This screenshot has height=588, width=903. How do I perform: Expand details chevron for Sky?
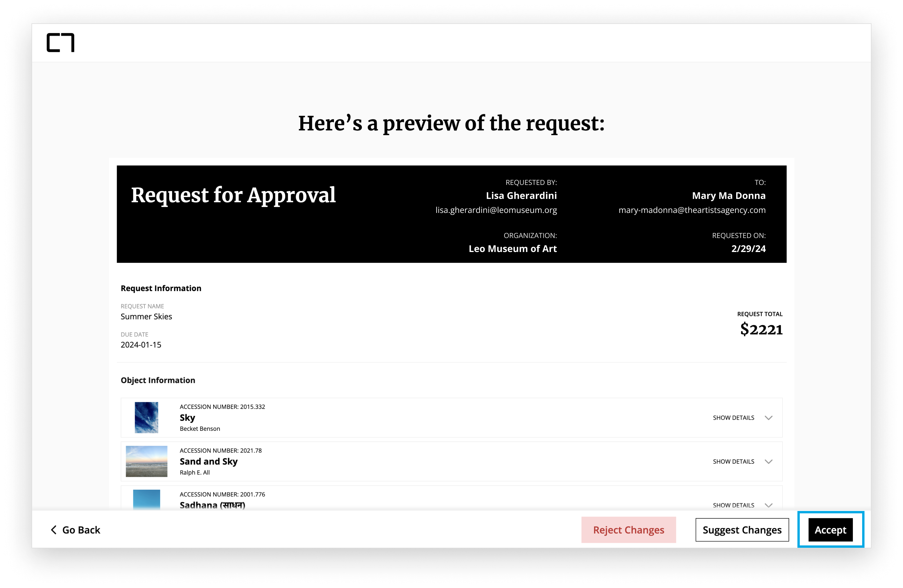point(768,418)
